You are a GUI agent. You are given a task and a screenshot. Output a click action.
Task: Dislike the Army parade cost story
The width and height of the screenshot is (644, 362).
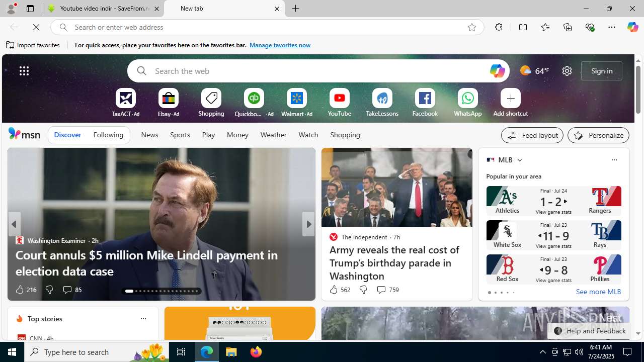coord(363,290)
